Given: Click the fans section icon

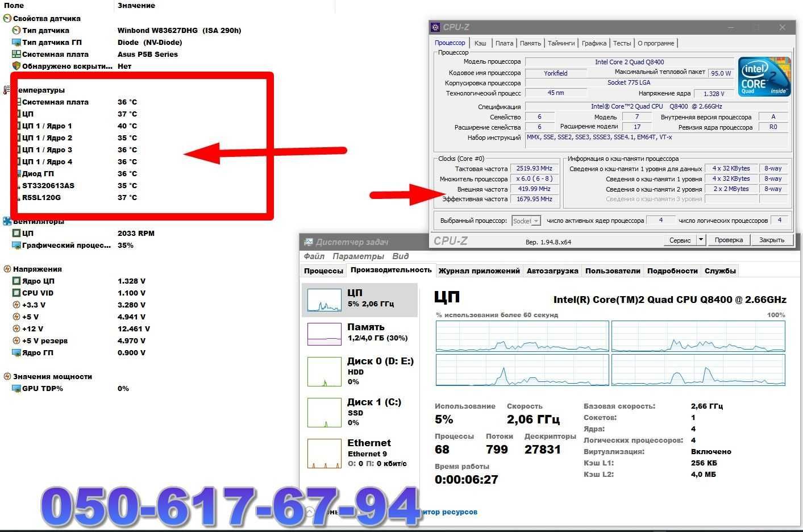Looking at the screenshot, I should point(7,222).
